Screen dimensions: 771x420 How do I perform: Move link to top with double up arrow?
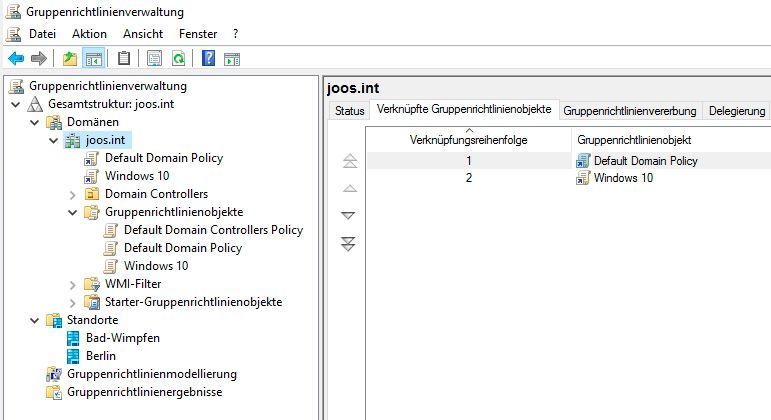pos(350,161)
